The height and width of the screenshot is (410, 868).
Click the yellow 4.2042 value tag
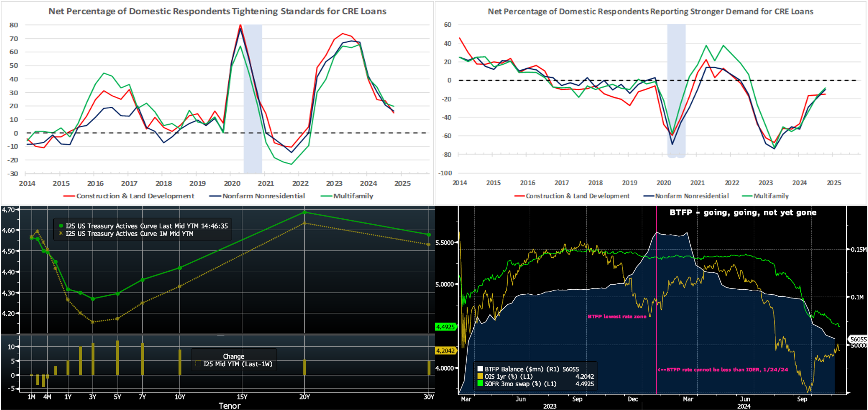point(445,351)
